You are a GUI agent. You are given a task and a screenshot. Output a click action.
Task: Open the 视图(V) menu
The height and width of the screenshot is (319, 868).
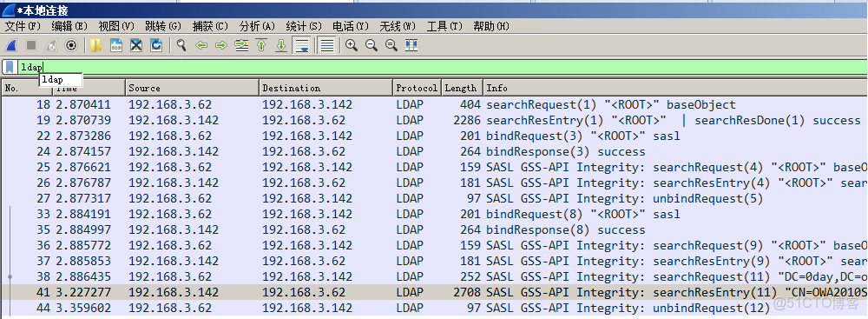[116, 26]
